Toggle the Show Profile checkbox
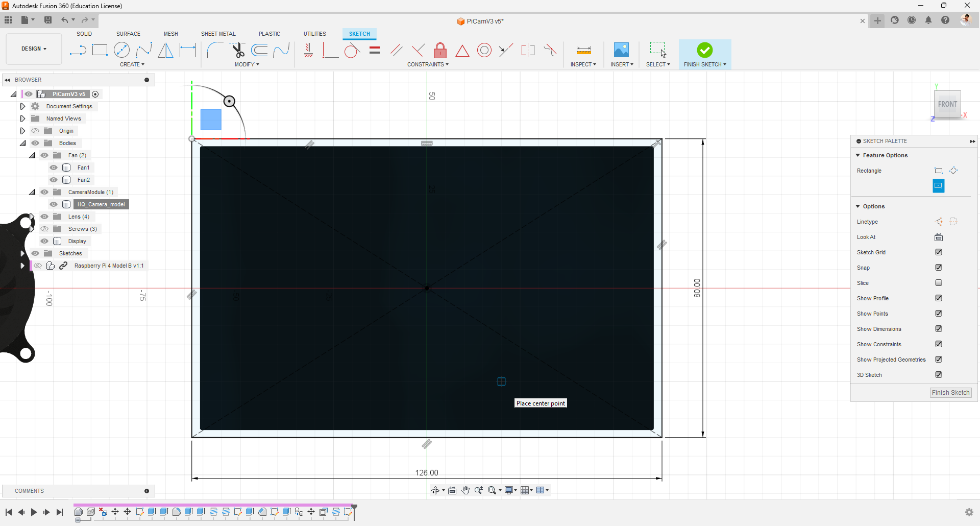The width and height of the screenshot is (980, 526). (x=939, y=298)
